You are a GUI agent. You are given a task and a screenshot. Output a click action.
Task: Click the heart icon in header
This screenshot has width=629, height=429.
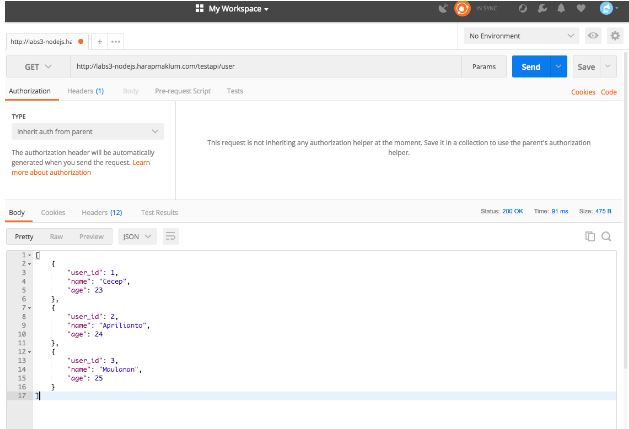[x=580, y=9]
